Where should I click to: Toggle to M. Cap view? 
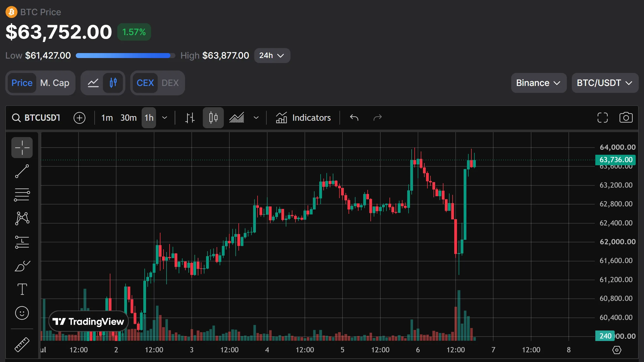pos(55,83)
